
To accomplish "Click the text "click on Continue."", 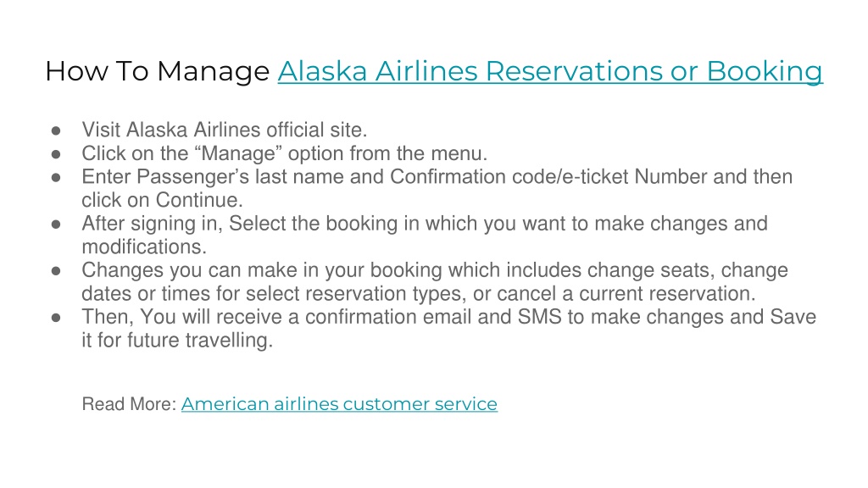I will pos(162,200).
